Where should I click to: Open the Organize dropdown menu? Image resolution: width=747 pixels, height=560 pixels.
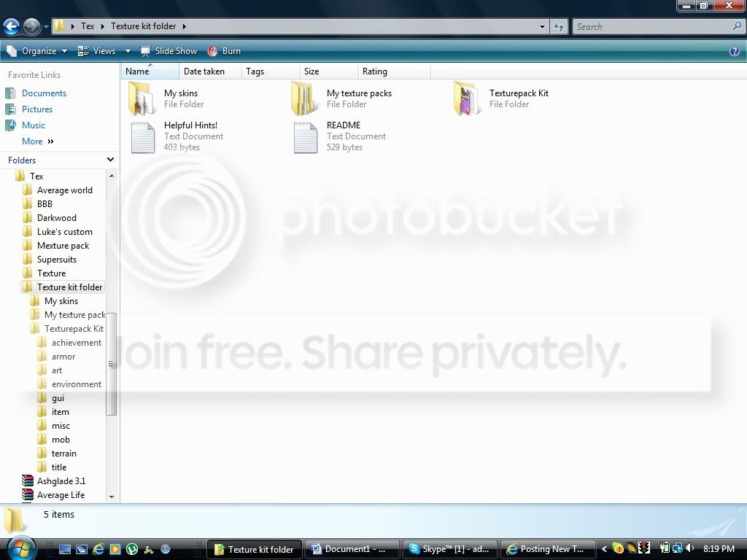click(x=36, y=51)
